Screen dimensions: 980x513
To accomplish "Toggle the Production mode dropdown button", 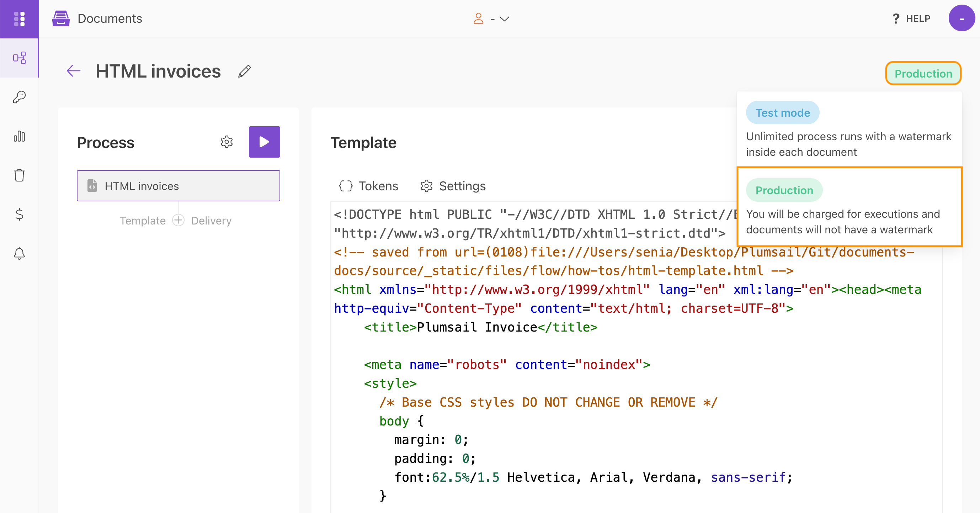I will 923,73.
